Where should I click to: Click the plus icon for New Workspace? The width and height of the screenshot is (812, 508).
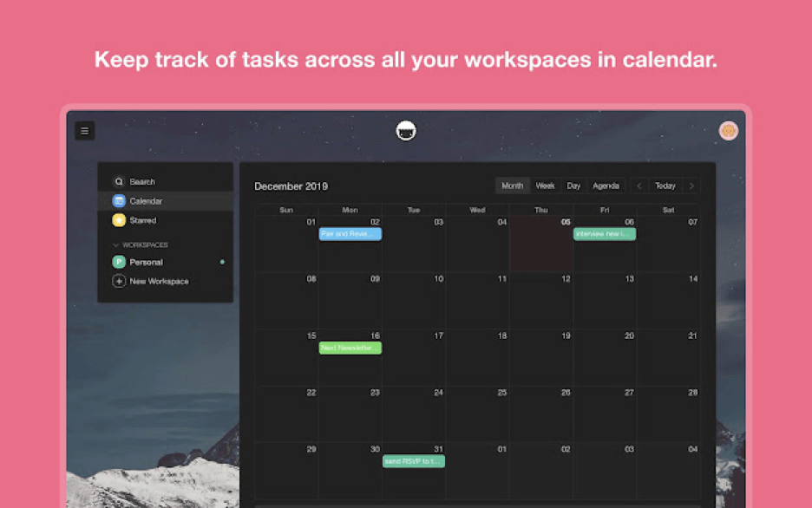click(119, 282)
